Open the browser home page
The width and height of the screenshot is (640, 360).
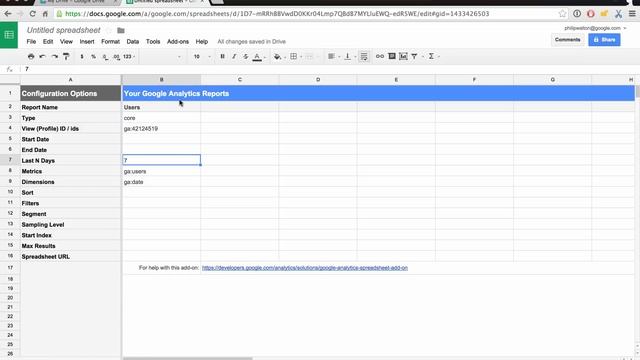point(45,13)
